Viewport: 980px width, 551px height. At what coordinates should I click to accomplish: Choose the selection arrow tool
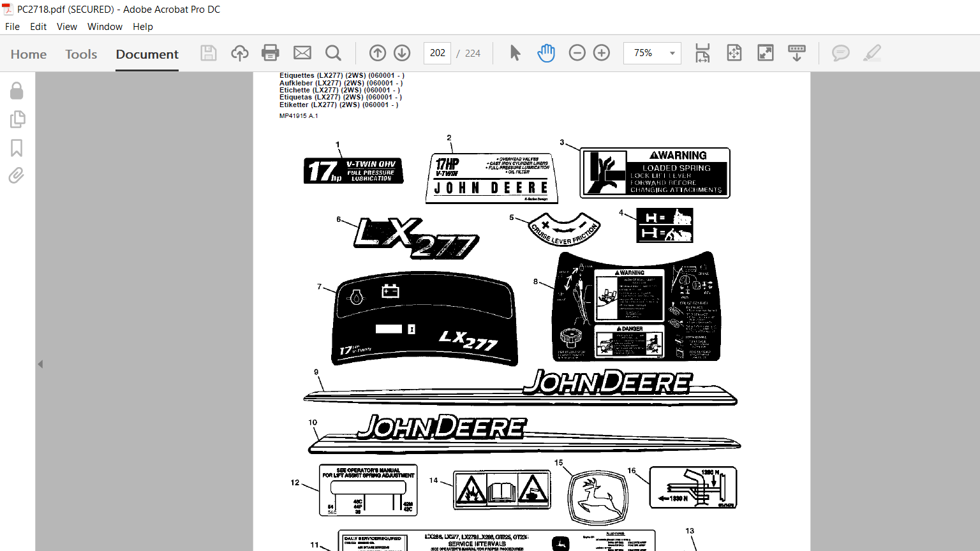515,53
